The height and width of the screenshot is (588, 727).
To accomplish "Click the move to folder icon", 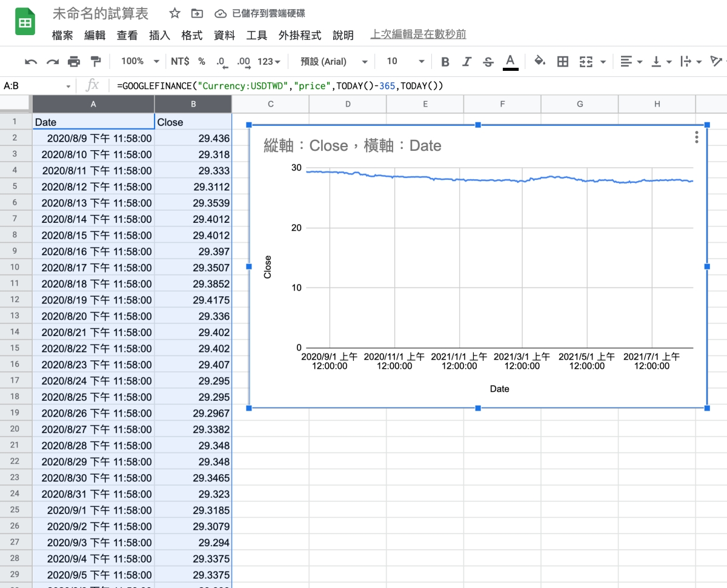I will 197,13.
